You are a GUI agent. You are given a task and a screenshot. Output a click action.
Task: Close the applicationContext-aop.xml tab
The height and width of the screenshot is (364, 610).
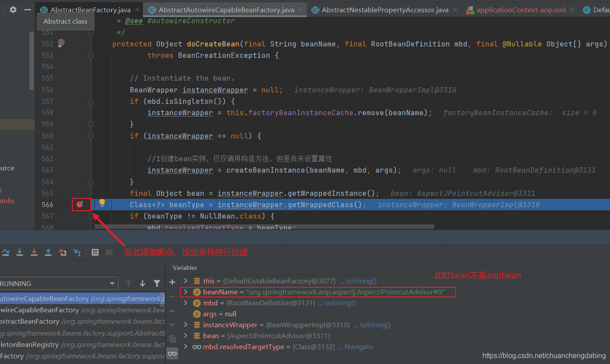coord(572,10)
